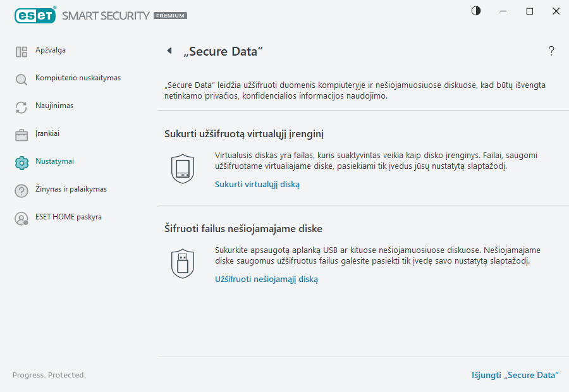Click the virtual disk shield icon

click(x=183, y=168)
